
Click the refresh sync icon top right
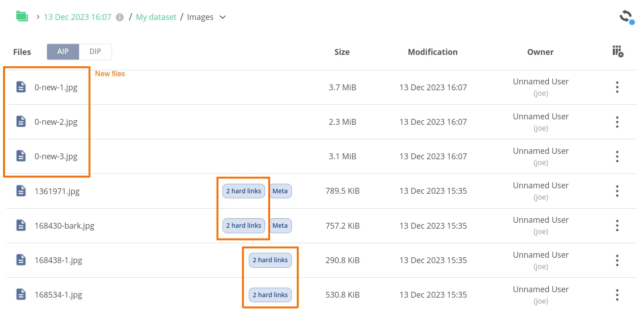[625, 16]
